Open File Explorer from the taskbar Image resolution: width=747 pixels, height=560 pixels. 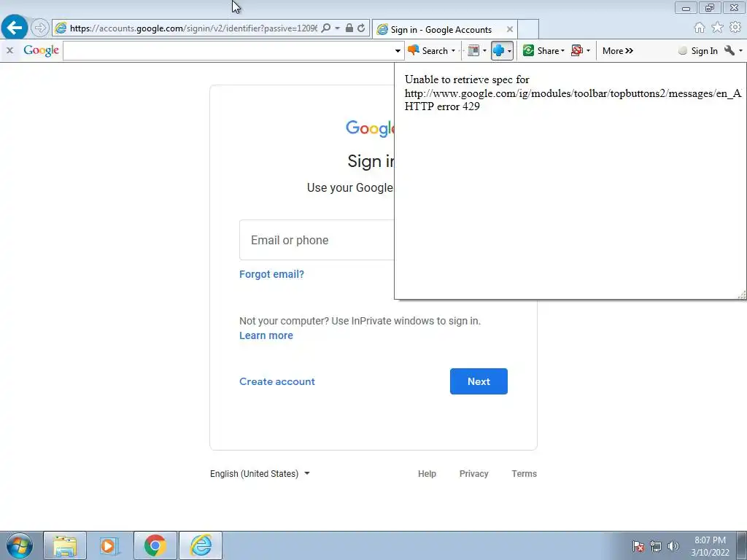[x=65, y=545]
